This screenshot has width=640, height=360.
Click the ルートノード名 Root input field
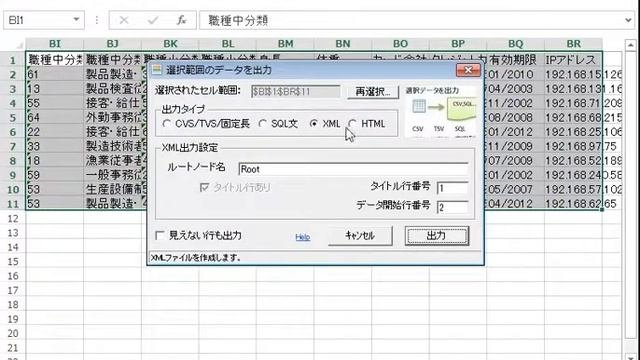(x=353, y=169)
